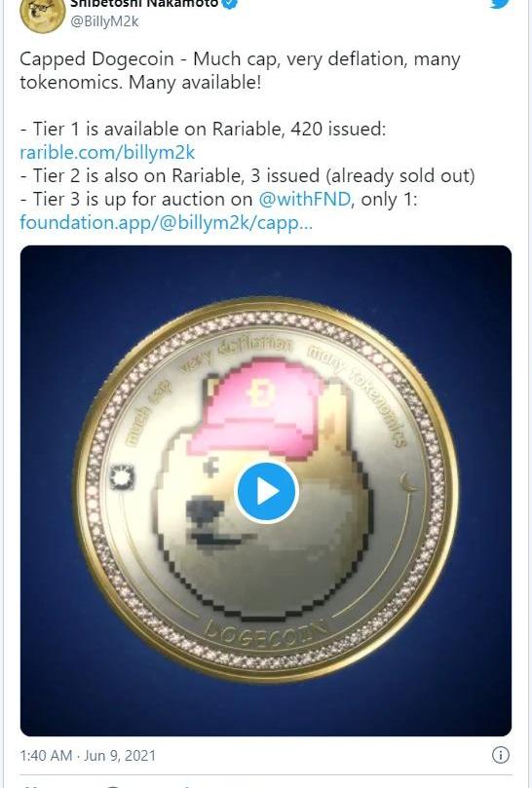Open the Shibetoshi Nakamoto profile name
Viewport: 532px width, 788px height.
[145, 4]
